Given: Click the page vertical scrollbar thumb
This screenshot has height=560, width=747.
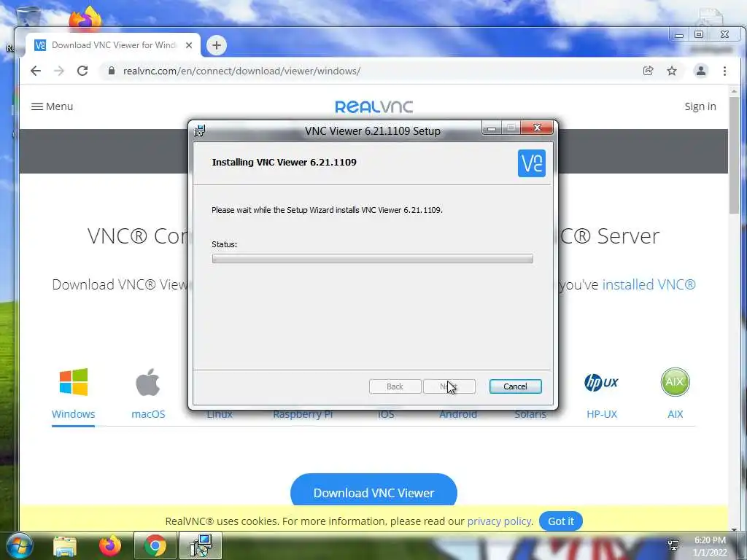Looking at the screenshot, I should tap(734, 155).
